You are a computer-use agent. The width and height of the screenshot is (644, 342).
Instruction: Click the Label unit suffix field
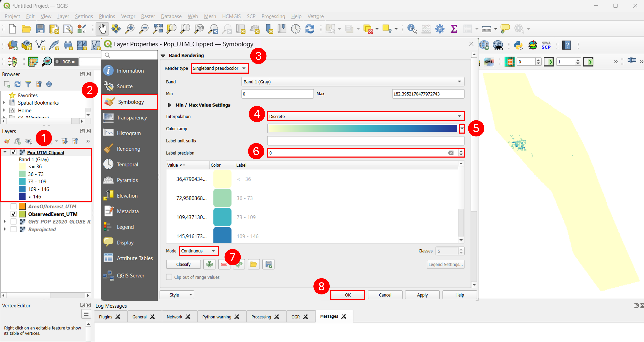coord(366,141)
